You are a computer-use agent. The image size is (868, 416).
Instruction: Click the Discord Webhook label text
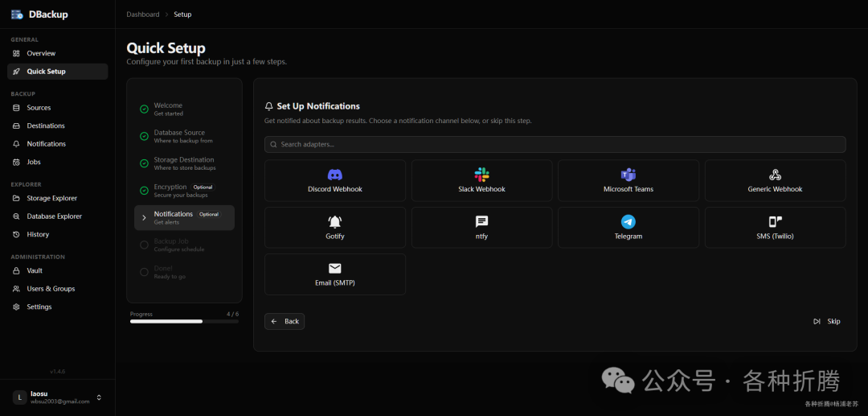point(335,189)
